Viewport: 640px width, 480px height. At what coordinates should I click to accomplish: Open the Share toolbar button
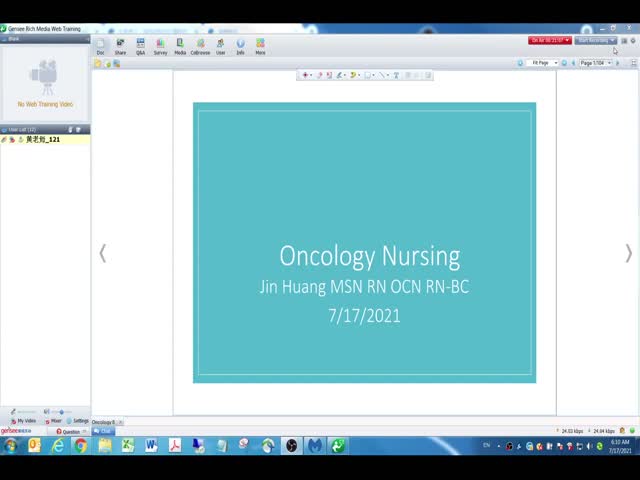coord(120,46)
